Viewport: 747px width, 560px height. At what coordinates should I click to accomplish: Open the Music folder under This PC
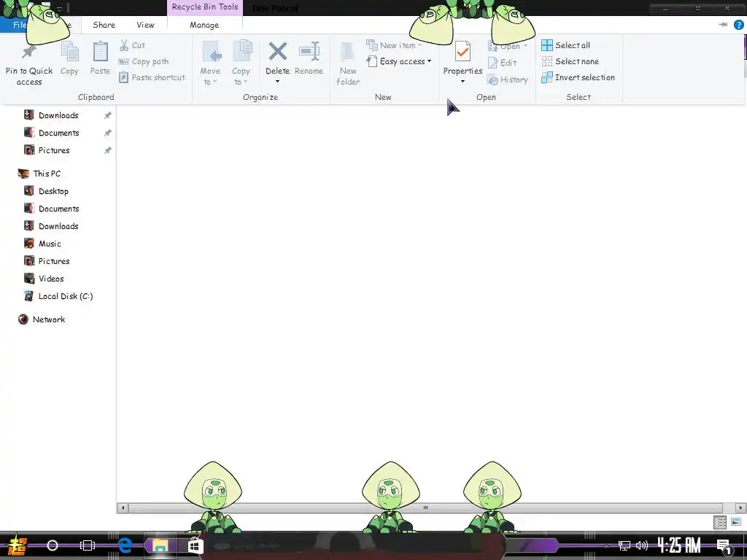tap(50, 244)
